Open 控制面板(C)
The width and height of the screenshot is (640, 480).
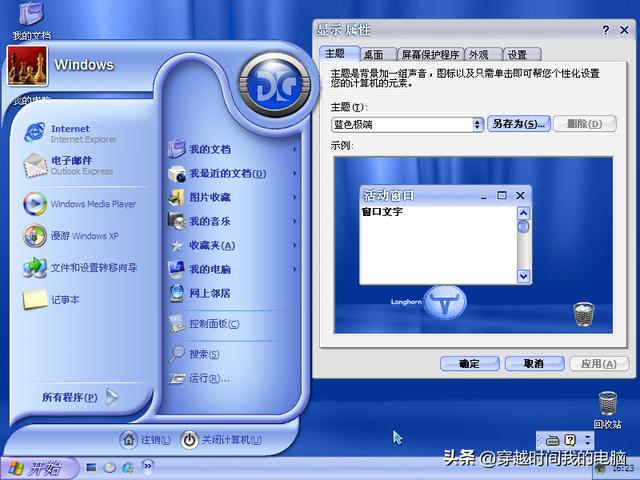204,324
